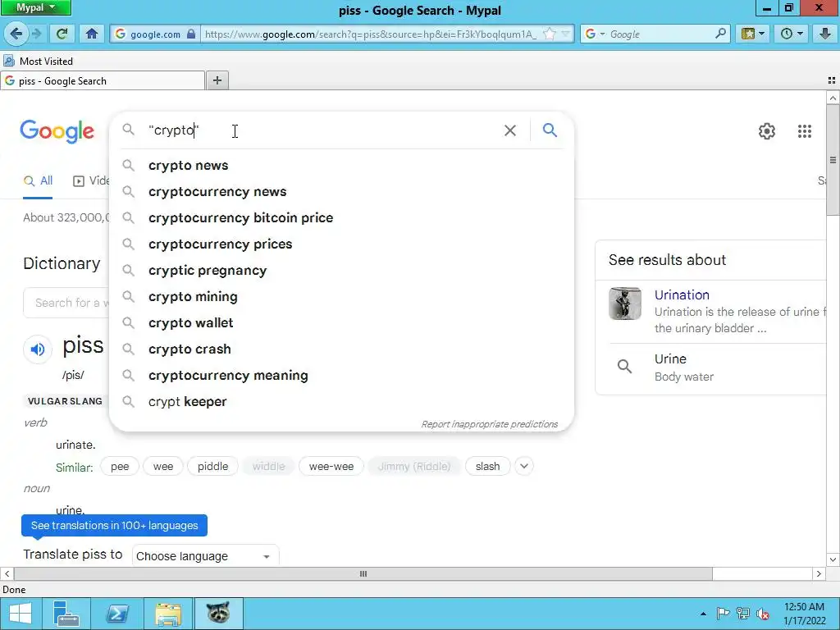This screenshot has width=840, height=630.
Task: Open the Urination result link
Action: tap(682, 294)
